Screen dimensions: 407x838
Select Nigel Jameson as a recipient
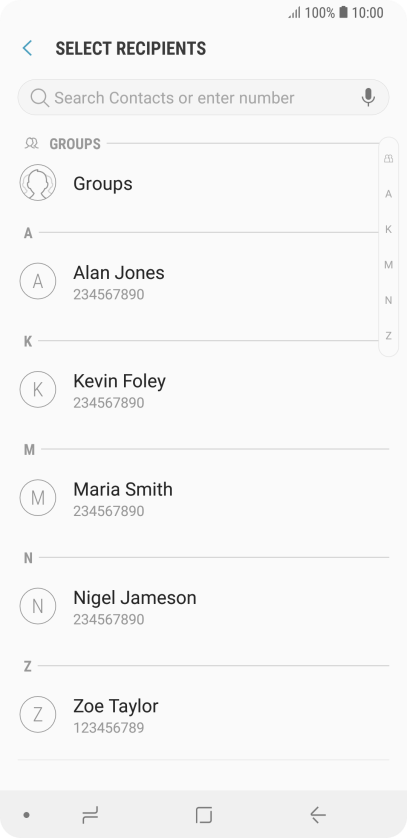click(204, 607)
